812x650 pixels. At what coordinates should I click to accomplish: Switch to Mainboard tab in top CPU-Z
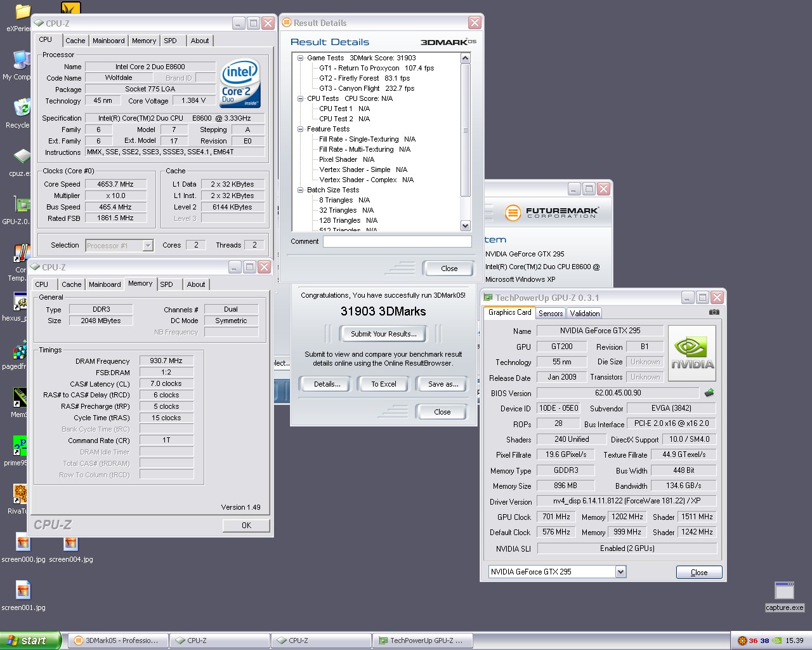[108, 41]
